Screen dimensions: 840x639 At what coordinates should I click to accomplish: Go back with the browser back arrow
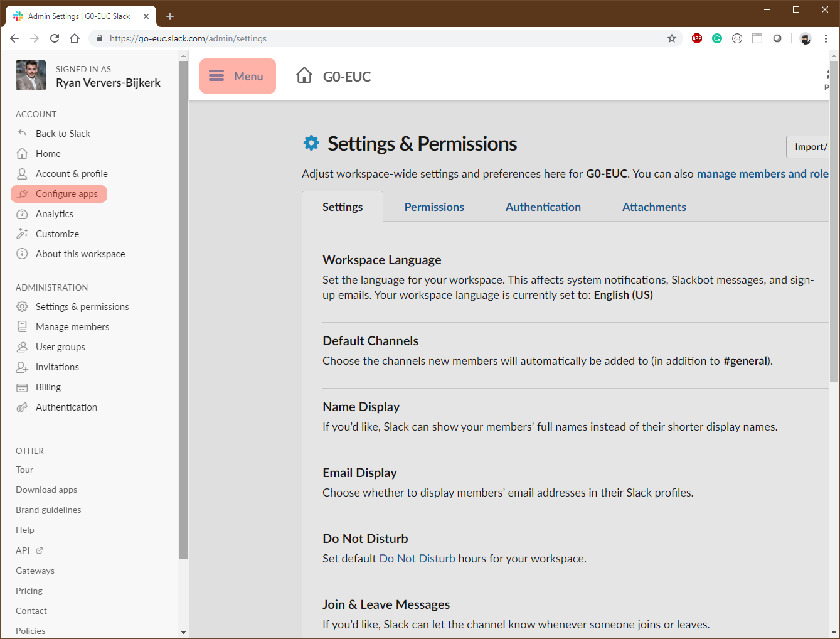pos(14,38)
